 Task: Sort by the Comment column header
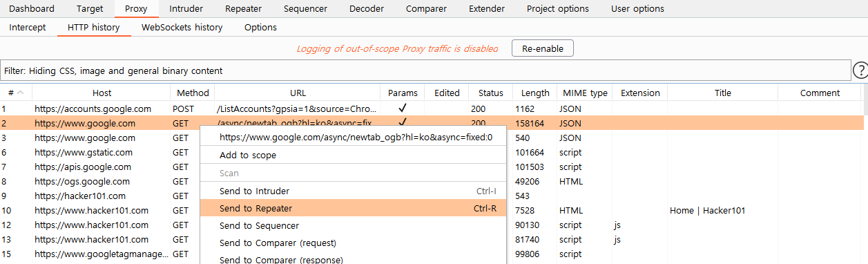pos(820,93)
